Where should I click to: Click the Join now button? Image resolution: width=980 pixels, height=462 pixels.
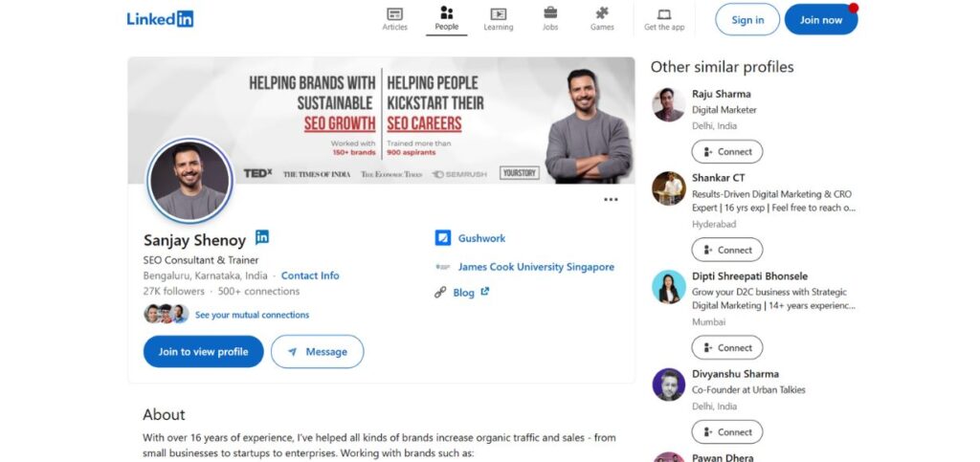tap(820, 19)
